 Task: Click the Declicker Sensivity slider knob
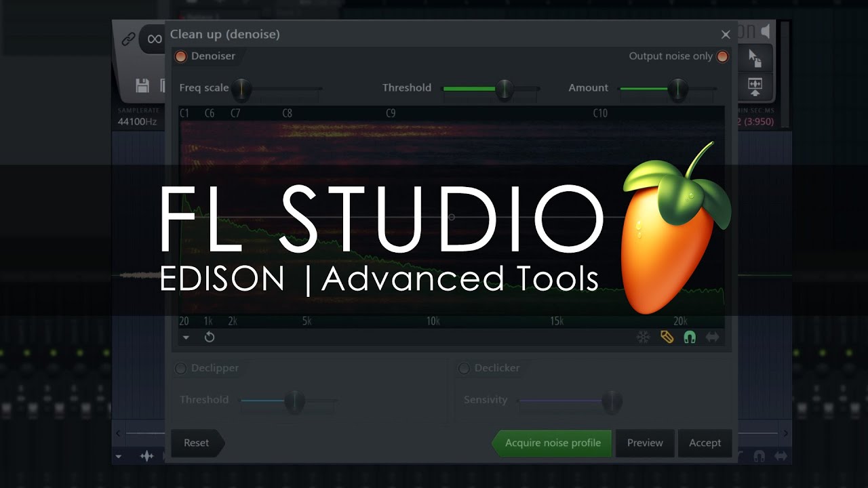tap(612, 401)
